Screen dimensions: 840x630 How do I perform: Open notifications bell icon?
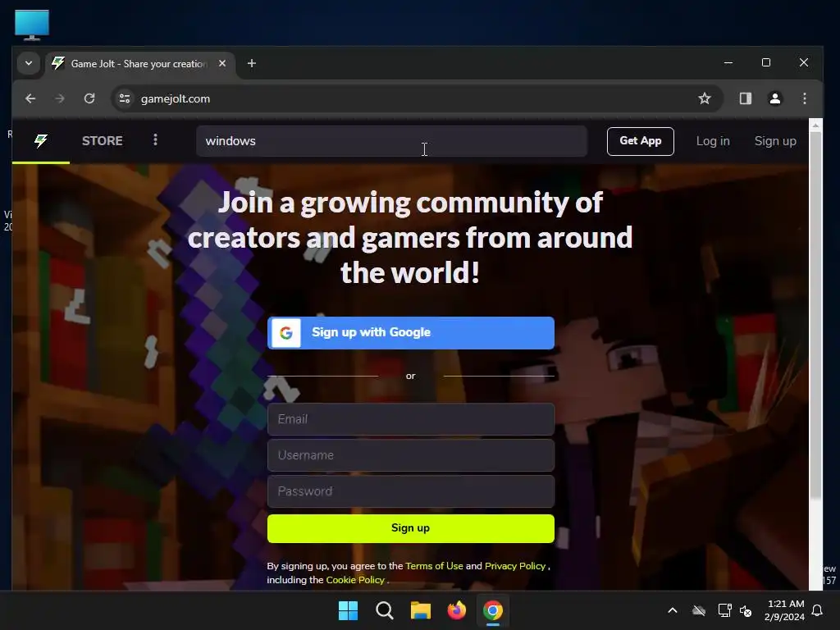[818, 610]
